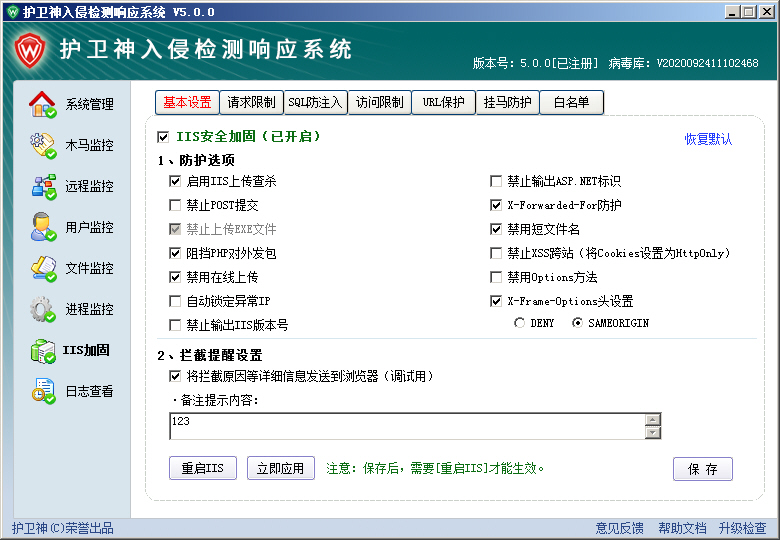This screenshot has height=540, width=780.
Task: Click the 重启IIS button
Action: pyautogui.click(x=203, y=468)
